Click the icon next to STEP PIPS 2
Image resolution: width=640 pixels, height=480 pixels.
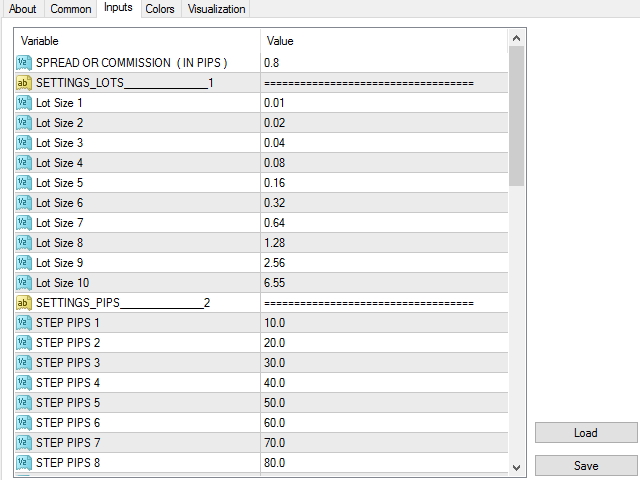24,343
